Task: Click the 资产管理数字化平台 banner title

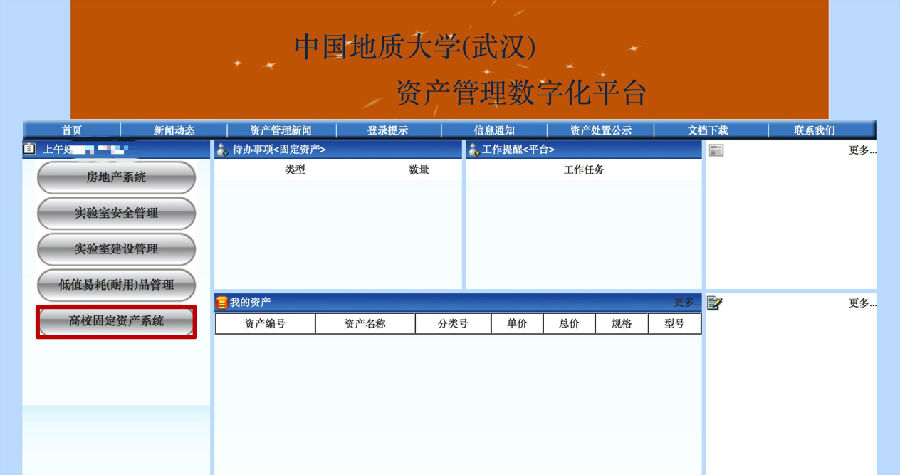Action: tap(522, 92)
